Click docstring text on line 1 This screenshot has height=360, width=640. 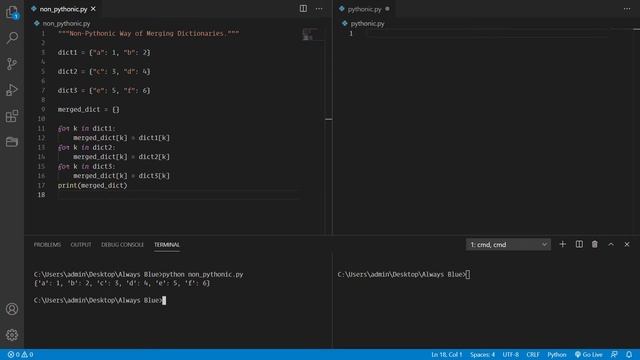point(149,33)
